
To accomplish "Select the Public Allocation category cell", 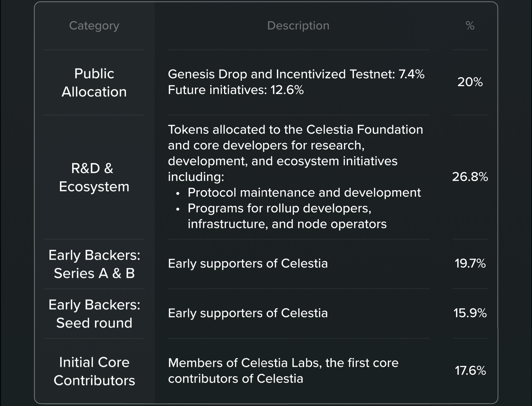I will tap(94, 83).
